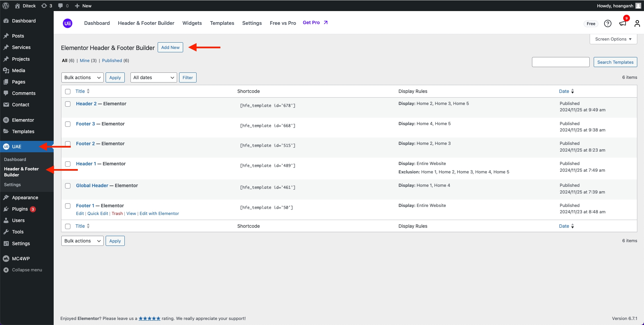Toggle select-all checkbox in table header
This screenshot has height=325, width=644.
point(68,92)
